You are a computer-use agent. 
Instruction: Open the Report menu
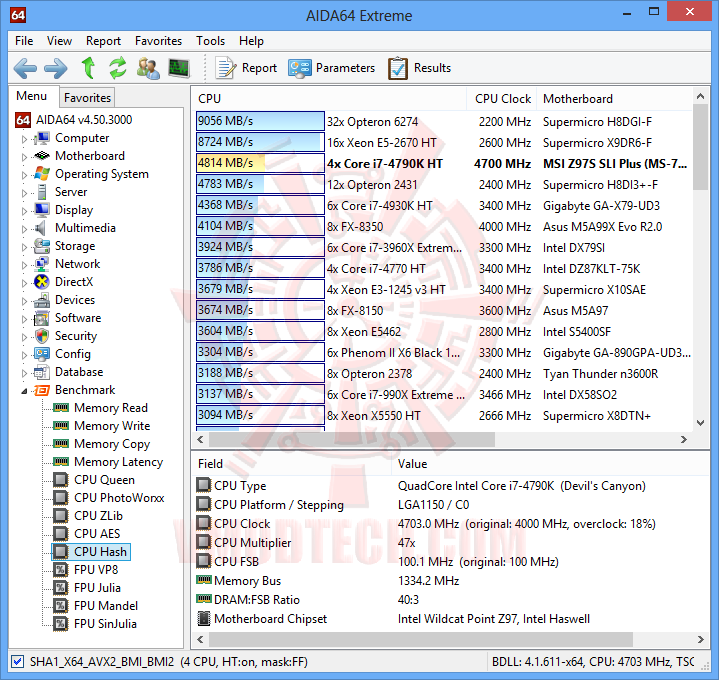[x=103, y=41]
